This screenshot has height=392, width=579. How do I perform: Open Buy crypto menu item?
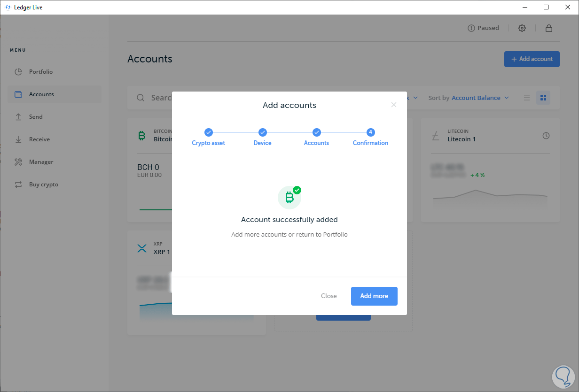click(55, 184)
